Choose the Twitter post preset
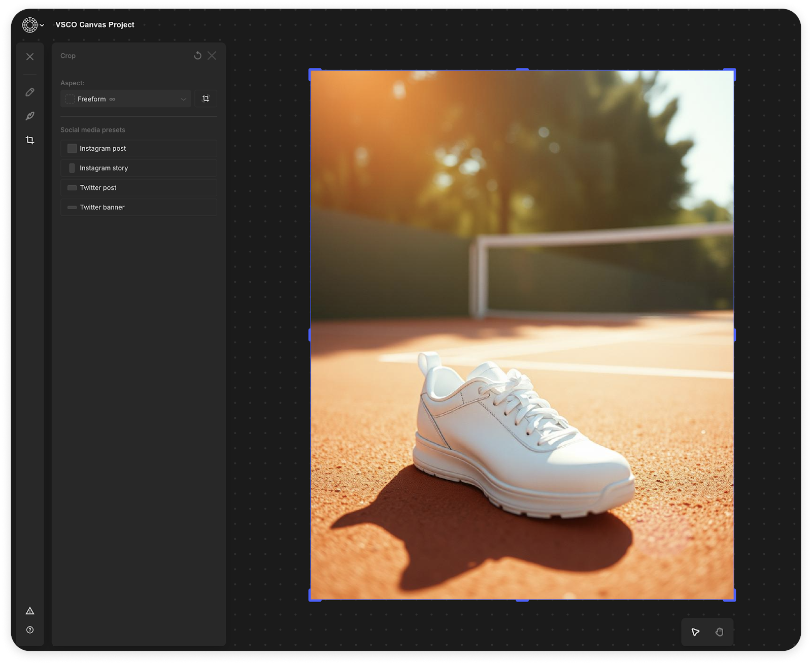Screen dimensions: 812x664 139,188
